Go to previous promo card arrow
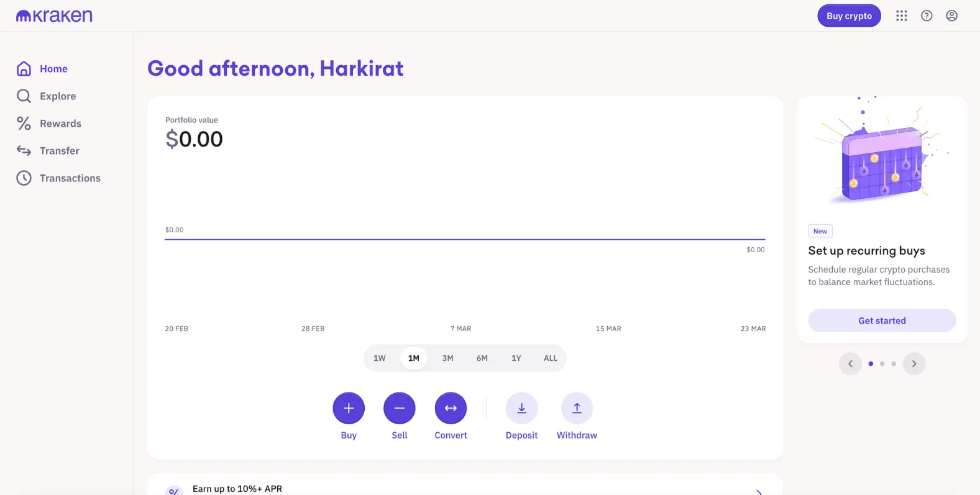980x495 pixels. pos(850,364)
